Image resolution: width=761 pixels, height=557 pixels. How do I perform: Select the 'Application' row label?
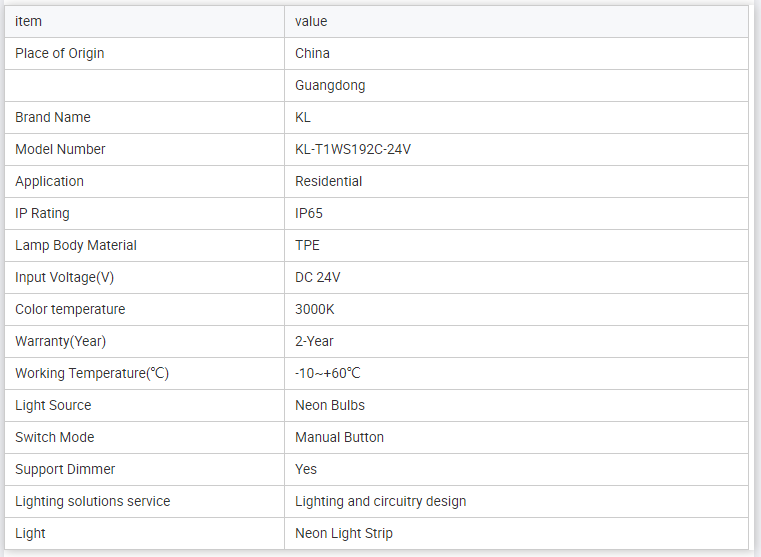tap(50, 181)
